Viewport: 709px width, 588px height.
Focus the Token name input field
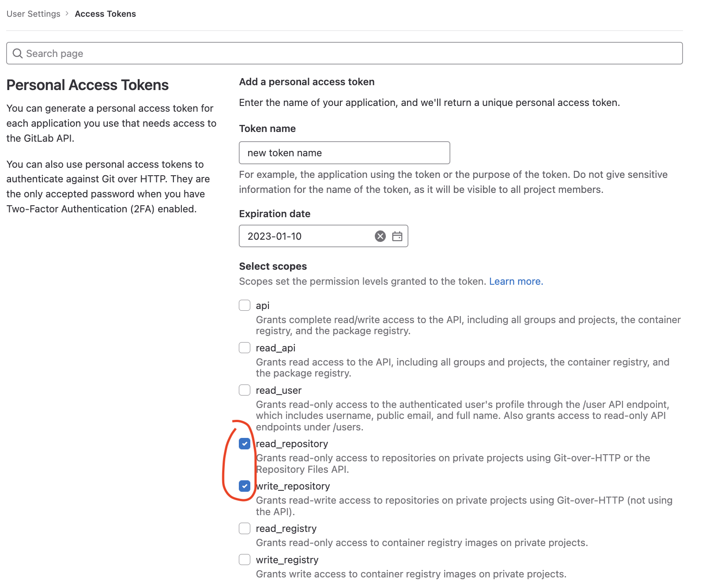(344, 153)
